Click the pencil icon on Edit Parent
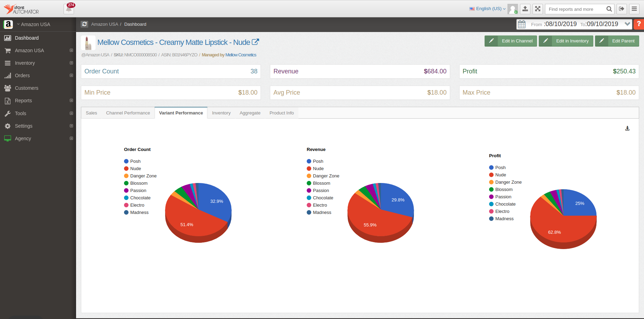Image resolution: width=644 pixels, height=319 pixels. coord(602,41)
